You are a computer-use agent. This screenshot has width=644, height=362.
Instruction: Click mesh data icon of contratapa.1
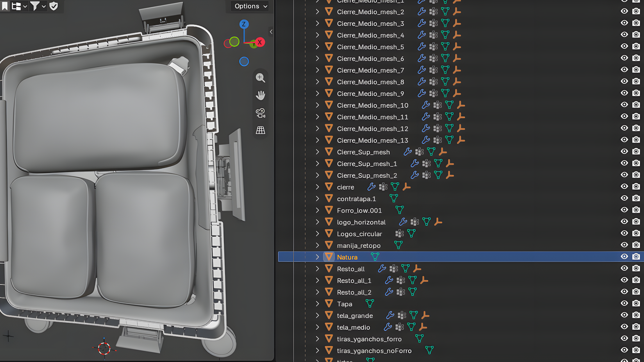[394, 198]
